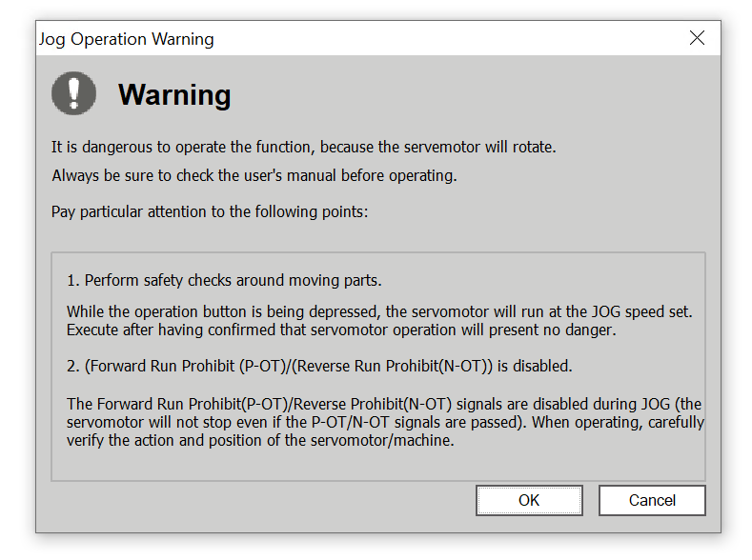Click line starting 'The Forward Run Prohibit(P-OT)/Reverse'

coord(384,403)
